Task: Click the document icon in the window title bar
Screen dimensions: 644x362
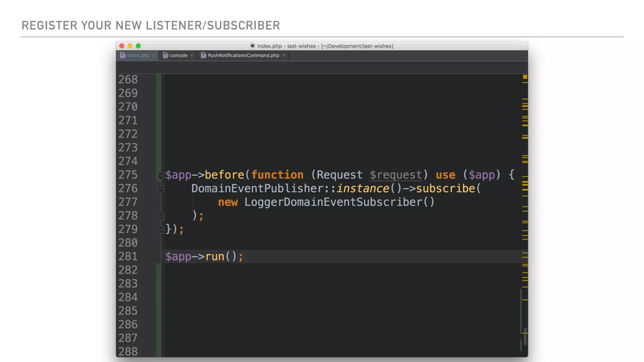Action: pos(253,46)
